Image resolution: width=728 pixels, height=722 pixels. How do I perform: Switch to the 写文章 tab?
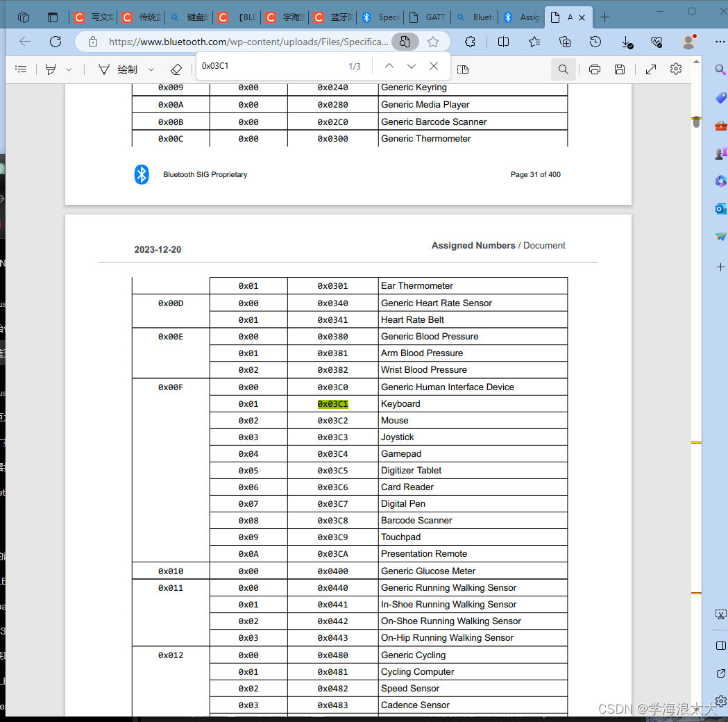[x=94, y=17]
